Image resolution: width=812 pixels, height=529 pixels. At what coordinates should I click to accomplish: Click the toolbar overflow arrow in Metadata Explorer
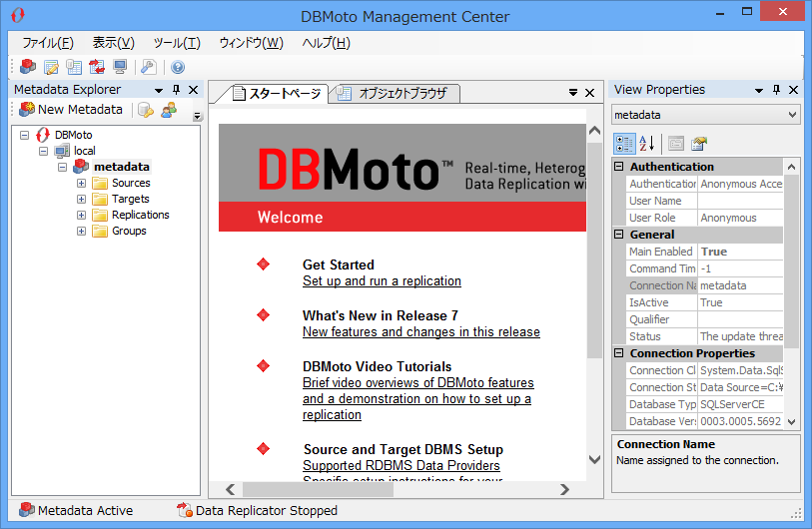197,116
